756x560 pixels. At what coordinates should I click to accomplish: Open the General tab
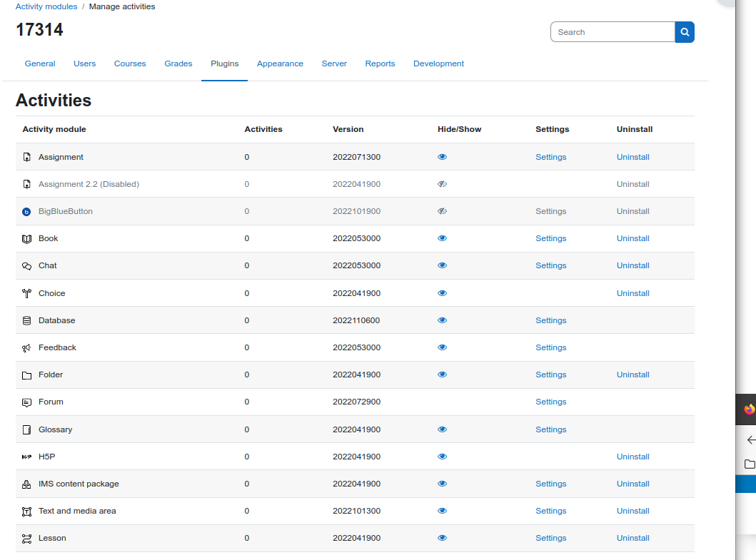pos(40,63)
